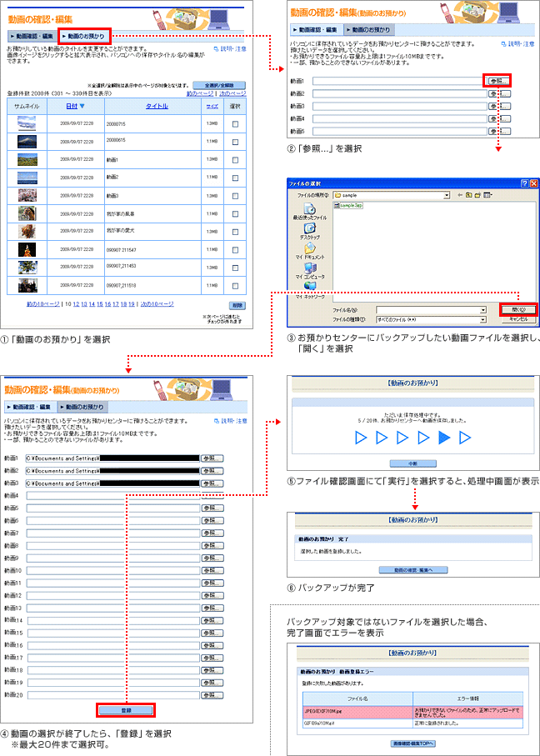Expand the ファイル名 combo box dropdown
This screenshot has width=540, height=756.
[482, 309]
